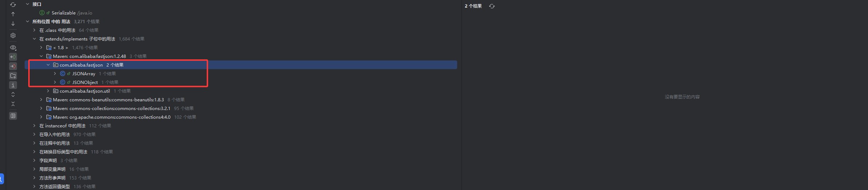Click the group by folder icon in sidebar
The image size is (868, 190).
click(13, 76)
